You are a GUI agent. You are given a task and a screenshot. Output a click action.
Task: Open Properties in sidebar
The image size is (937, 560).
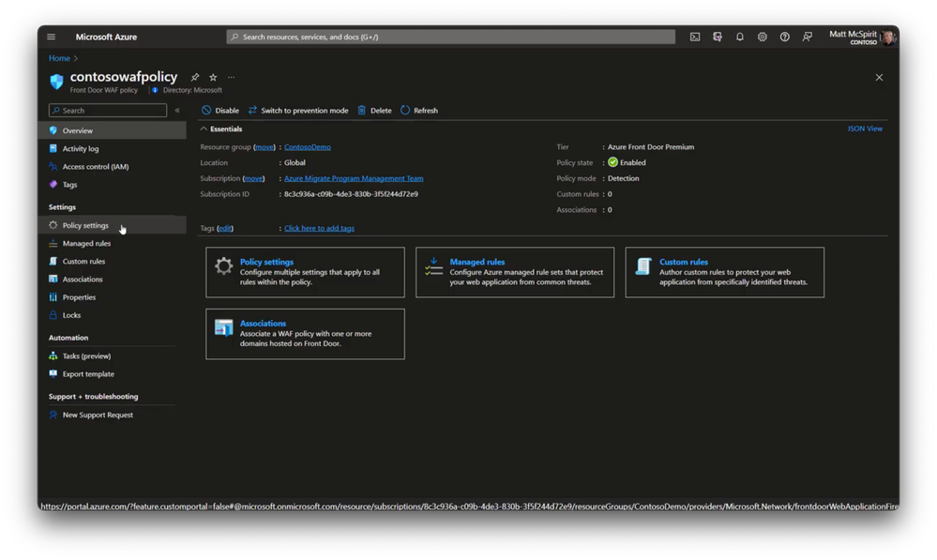coord(113,297)
